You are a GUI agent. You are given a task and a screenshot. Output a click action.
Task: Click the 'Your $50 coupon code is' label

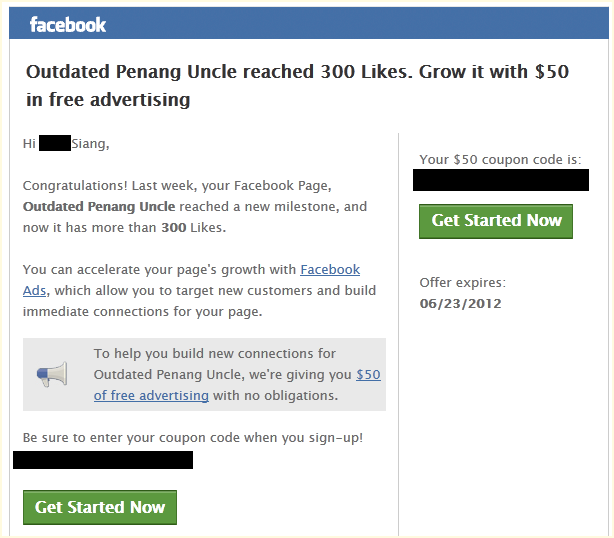tap(500, 159)
